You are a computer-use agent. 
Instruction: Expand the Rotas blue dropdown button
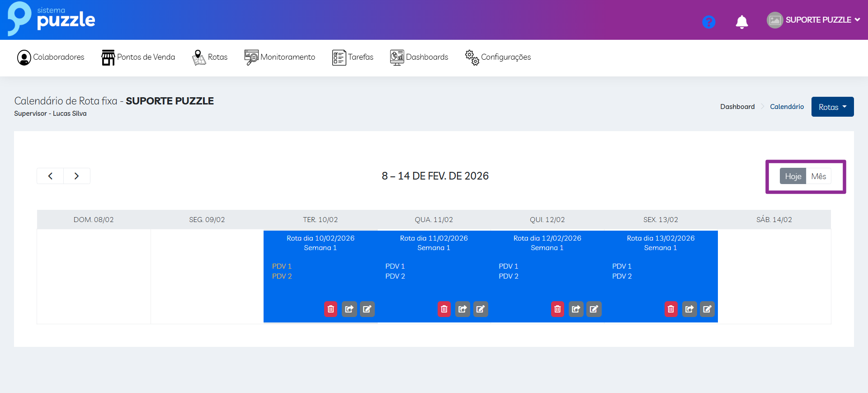pyautogui.click(x=832, y=107)
